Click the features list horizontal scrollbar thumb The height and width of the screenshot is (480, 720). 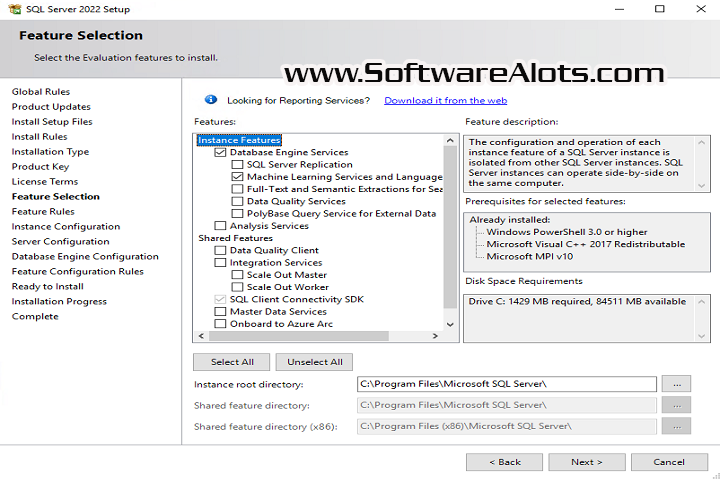[x=299, y=336]
